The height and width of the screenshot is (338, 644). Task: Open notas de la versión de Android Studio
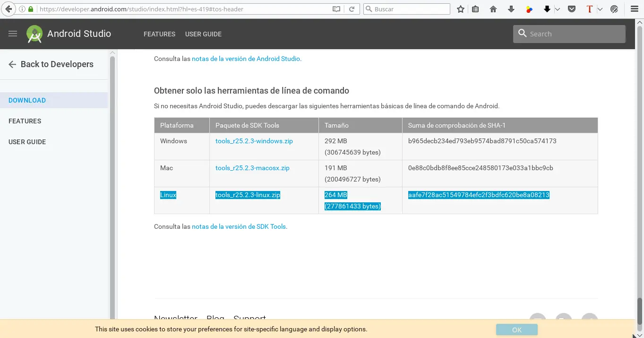246,59
